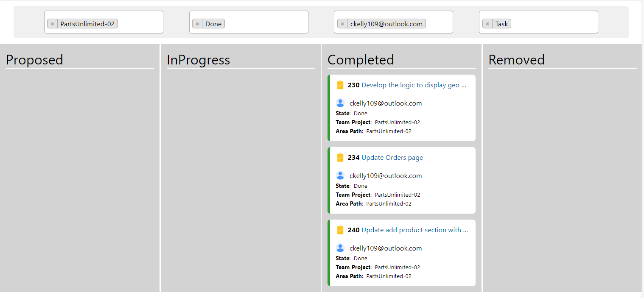This screenshot has height=298, width=644.
Task: Click task icon on work item 240
Action: click(340, 230)
